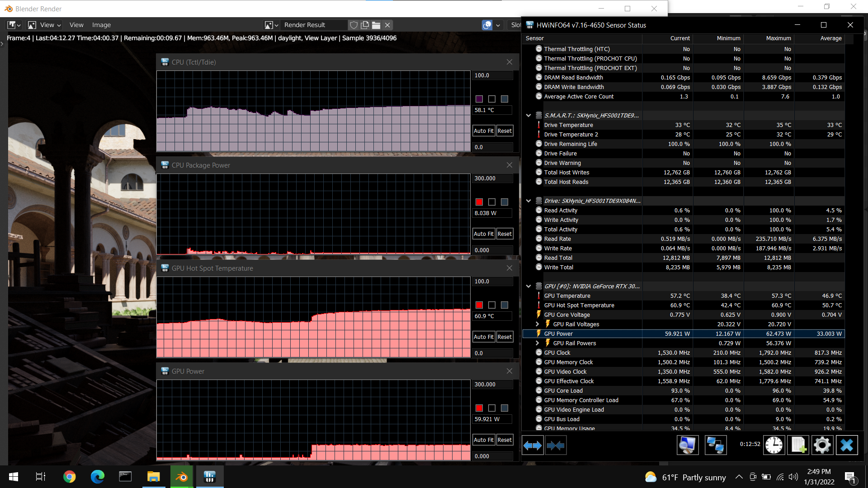The height and width of the screenshot is (488, 868).
Task: Click HWiNFO collapse columns inward arrows icon
Action: (x=556, y=446)
